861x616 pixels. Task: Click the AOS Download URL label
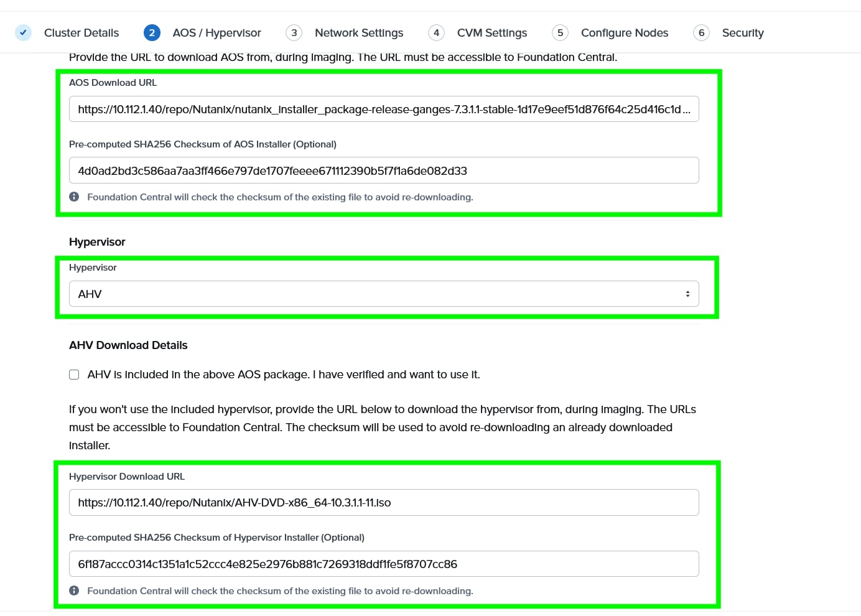(x=113, y=83)
